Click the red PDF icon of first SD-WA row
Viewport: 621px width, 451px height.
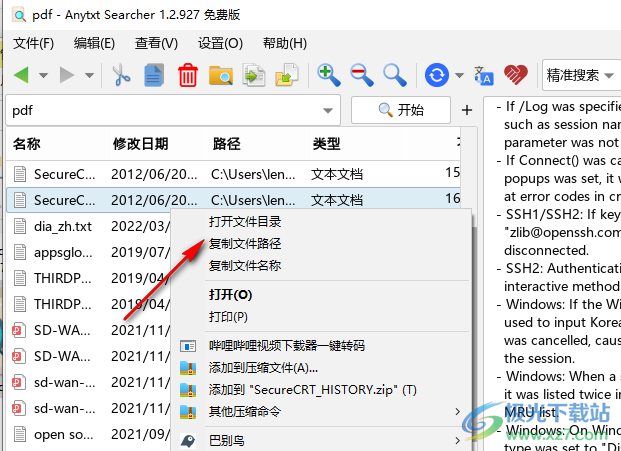pos(19,330)
